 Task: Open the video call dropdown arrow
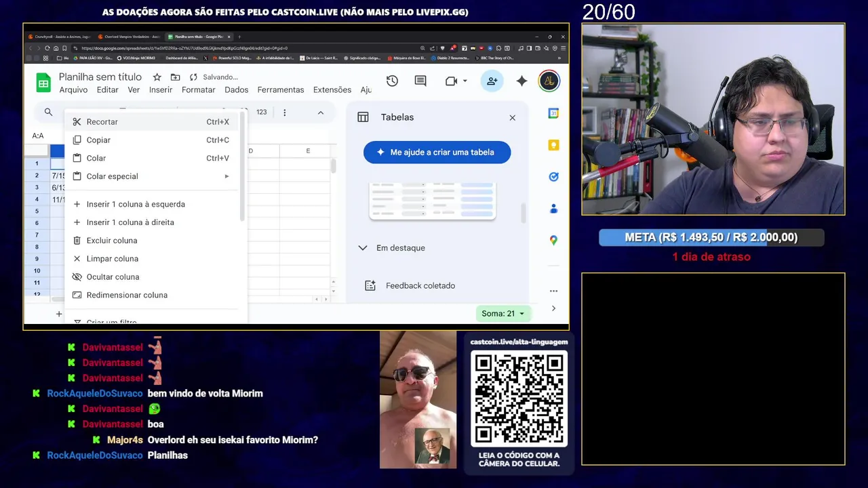tap(465, 81)
